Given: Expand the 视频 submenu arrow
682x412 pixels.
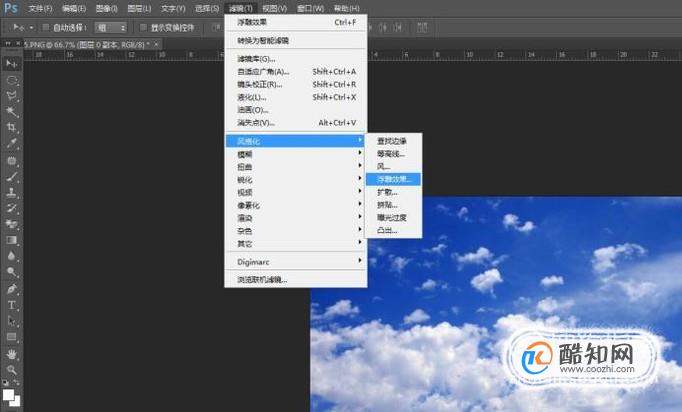Looking at the screenshot, I should click(x=360, y=191).
